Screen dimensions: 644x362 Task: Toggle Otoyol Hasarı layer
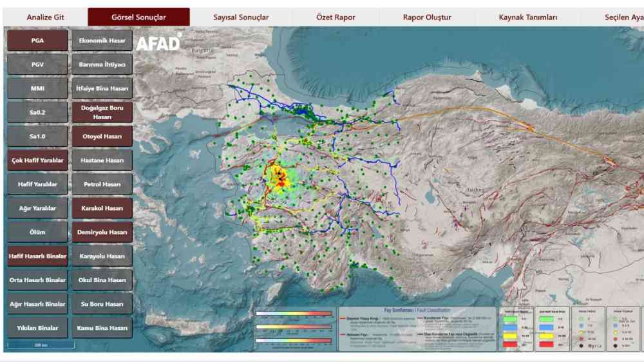(x=102, y=136)
